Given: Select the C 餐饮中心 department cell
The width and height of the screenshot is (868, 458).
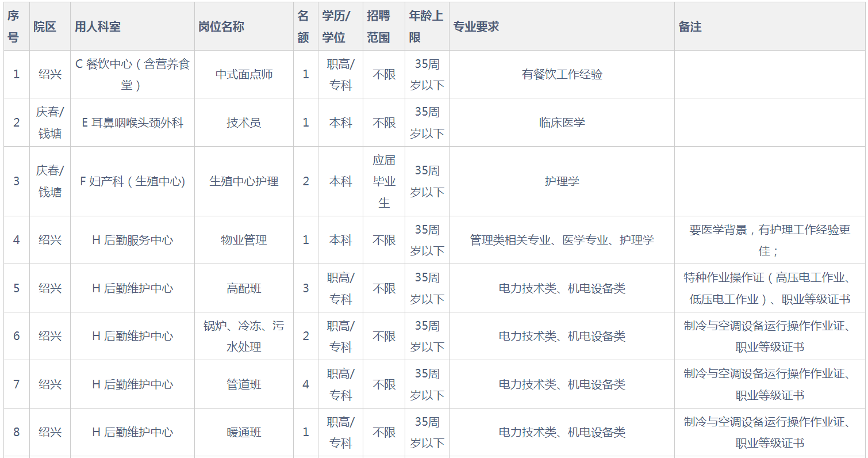Looking at the screenshot, I should pos(132,74).
